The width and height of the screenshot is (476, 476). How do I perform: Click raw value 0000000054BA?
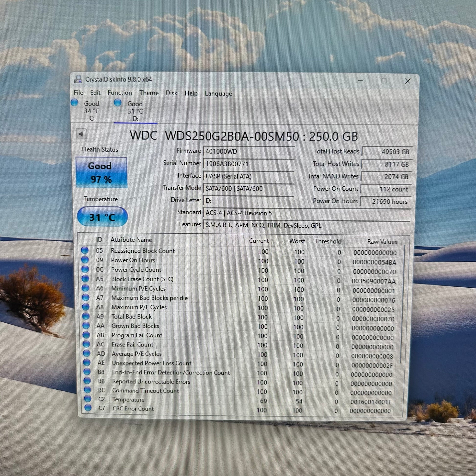pos(374,262)
